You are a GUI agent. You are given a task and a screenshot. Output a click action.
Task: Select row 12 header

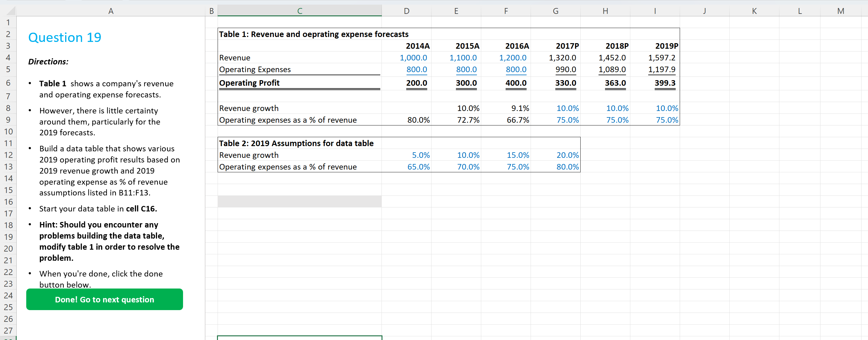(x=8, y=155)
